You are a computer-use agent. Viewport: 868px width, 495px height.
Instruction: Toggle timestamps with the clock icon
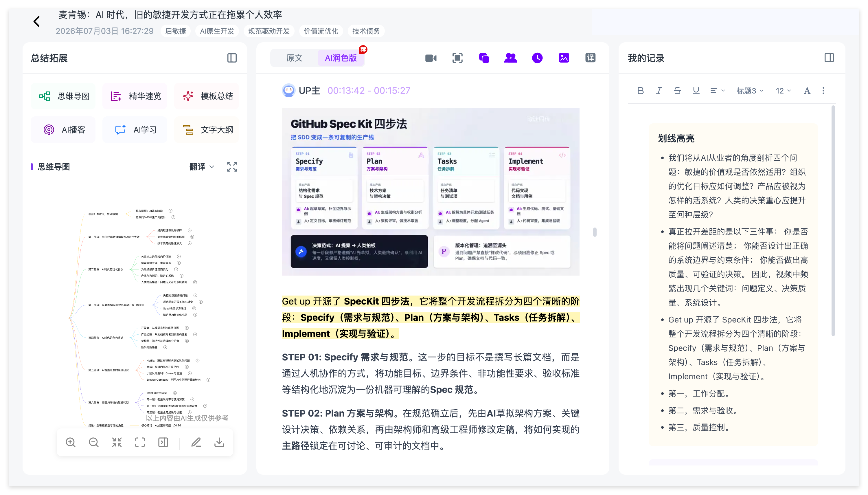(x=537, y=58)
